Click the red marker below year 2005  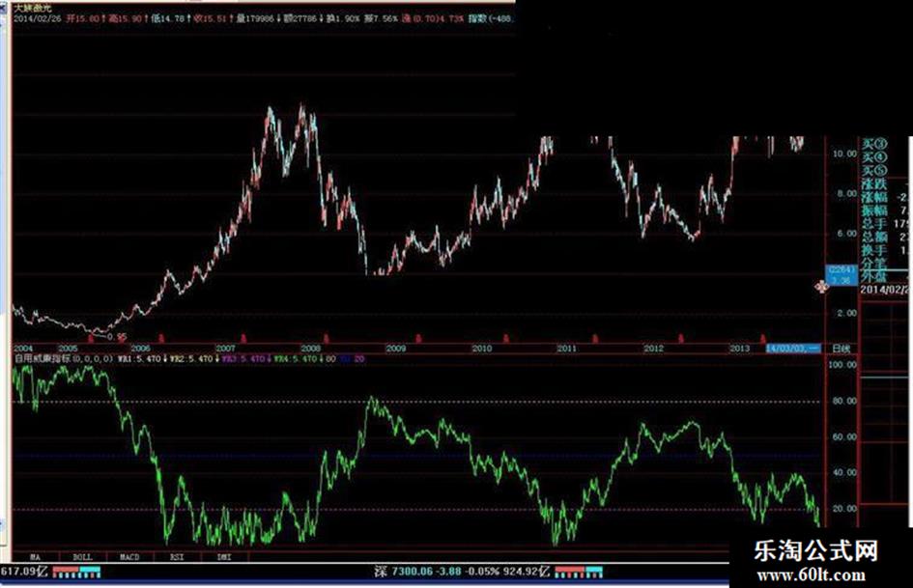pos(91,338)
